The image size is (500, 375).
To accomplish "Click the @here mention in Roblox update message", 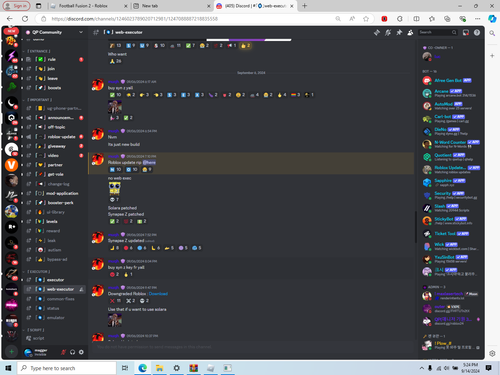I will [x=149, y=162].
